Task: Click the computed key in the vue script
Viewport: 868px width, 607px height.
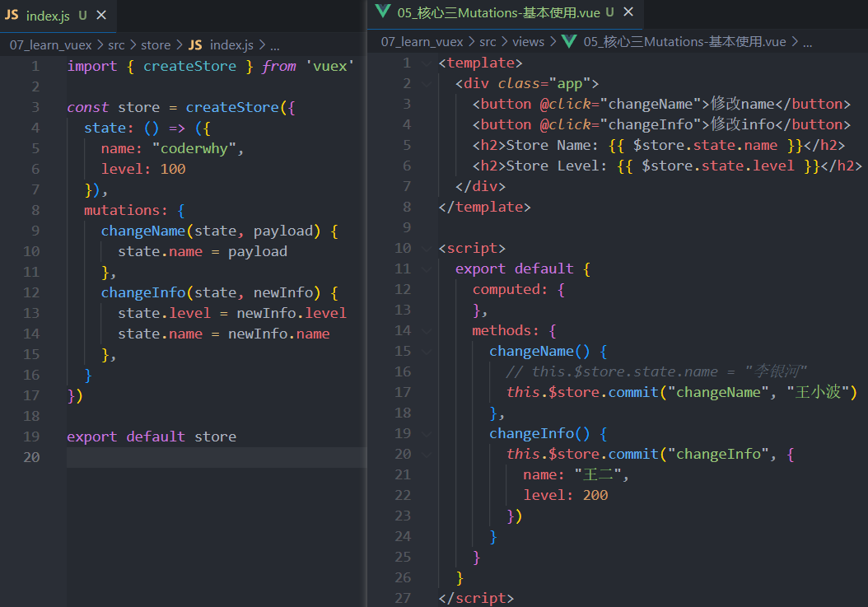Action: (x=506, y=290)
